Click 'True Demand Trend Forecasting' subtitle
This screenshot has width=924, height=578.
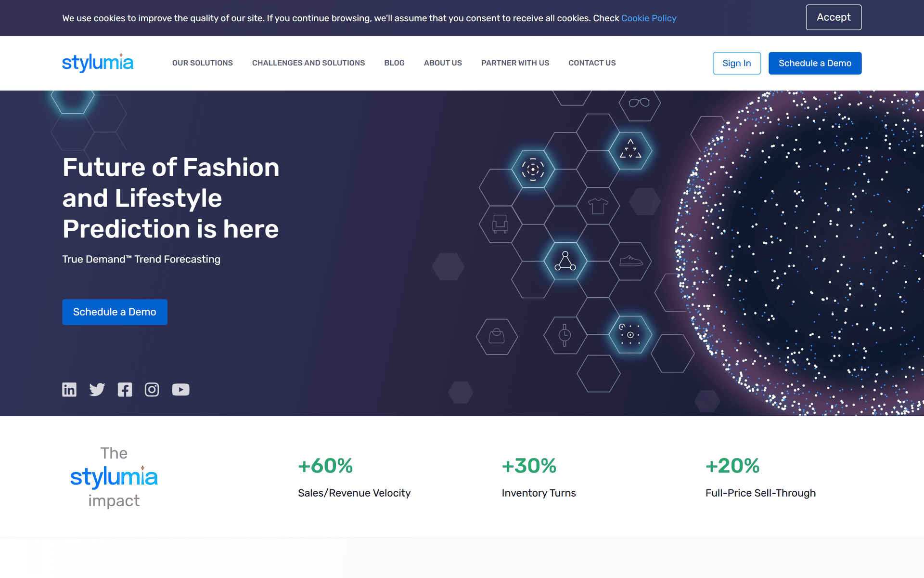tap(141, 259)
